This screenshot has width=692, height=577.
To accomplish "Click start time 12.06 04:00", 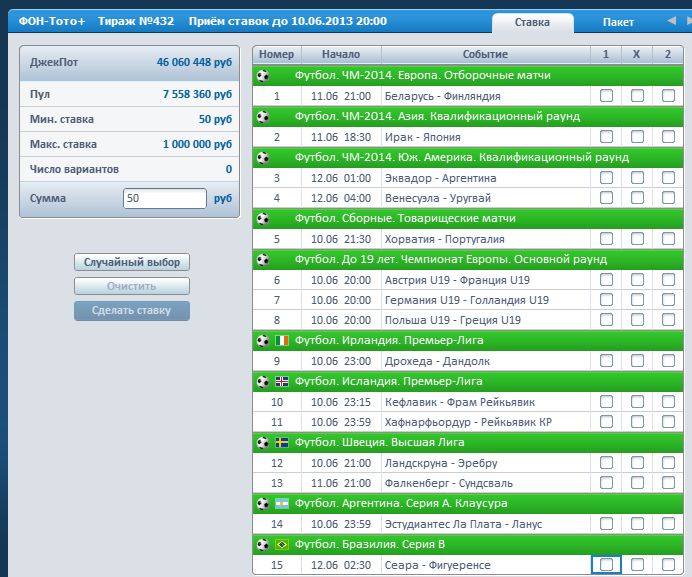I will pyautogui.click(x=341, y=198).
